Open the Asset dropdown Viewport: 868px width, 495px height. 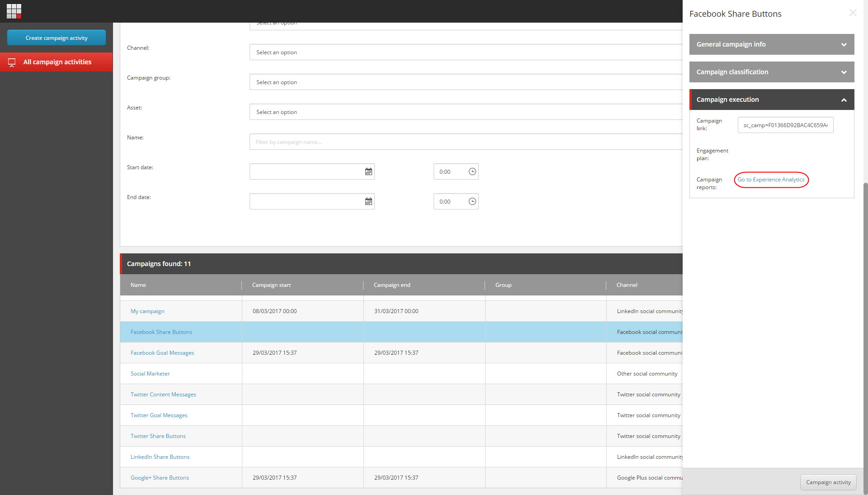(x=466, y=112)
